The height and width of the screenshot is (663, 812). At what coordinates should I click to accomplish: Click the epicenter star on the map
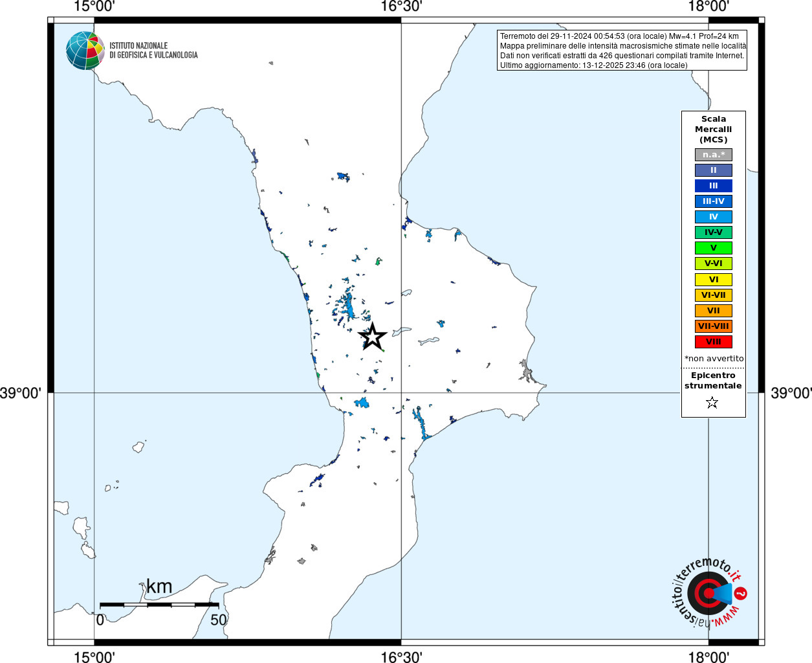[x=373, y=336]
